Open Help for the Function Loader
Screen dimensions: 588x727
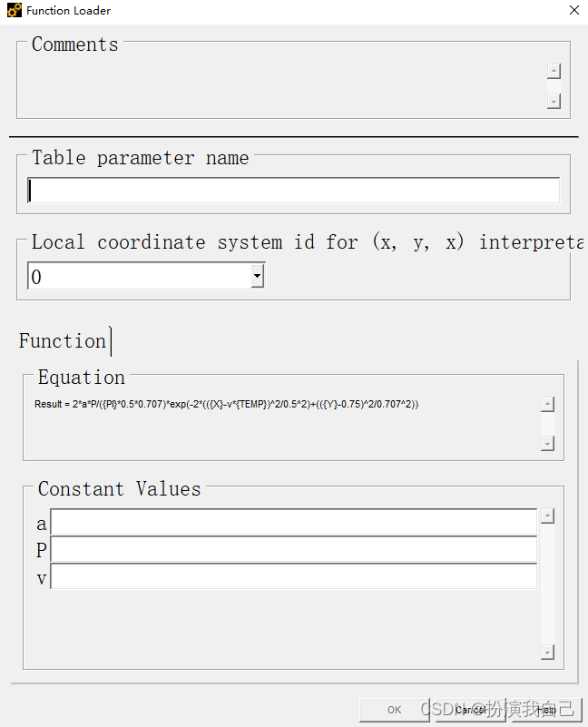[x=546, y=710]
